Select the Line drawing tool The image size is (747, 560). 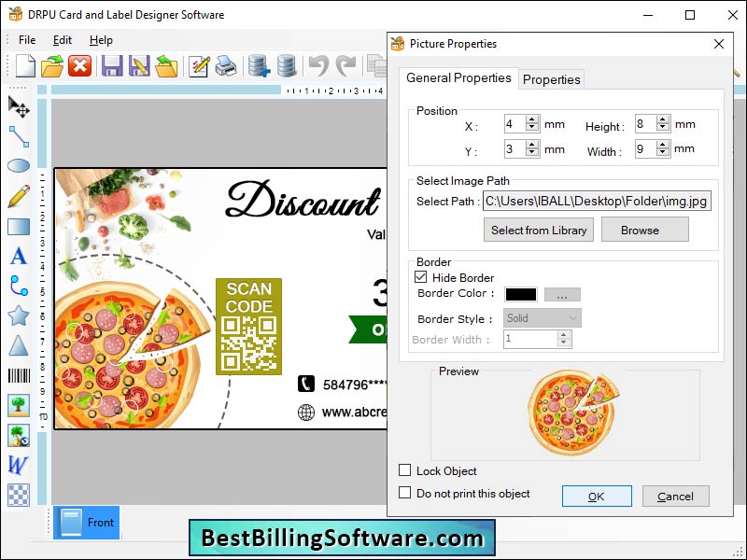coord(19,136)
